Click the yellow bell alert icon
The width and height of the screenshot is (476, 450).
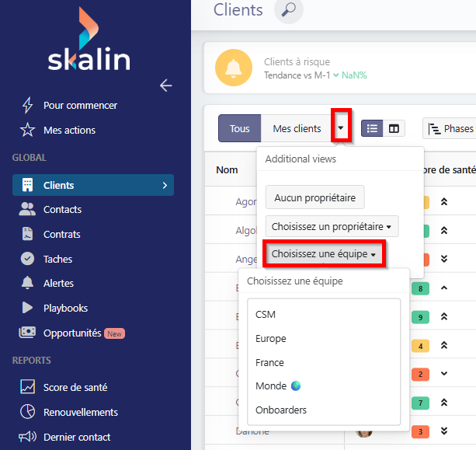[x=233, y=68]
